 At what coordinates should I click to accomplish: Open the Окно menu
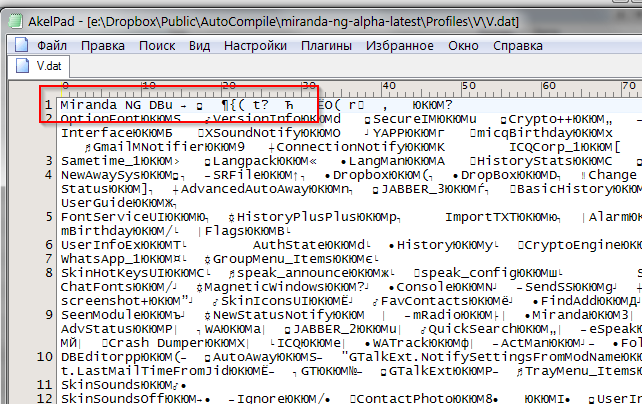coord(463,45)
